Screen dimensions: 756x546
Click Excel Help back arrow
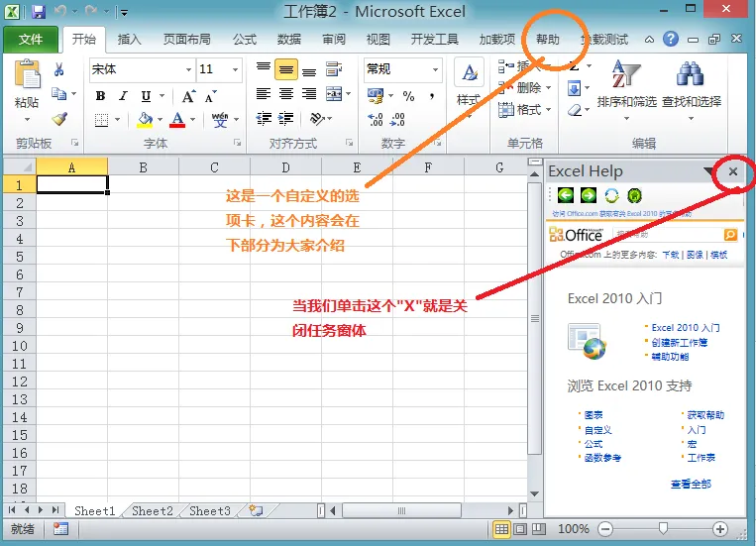point(566,195)
